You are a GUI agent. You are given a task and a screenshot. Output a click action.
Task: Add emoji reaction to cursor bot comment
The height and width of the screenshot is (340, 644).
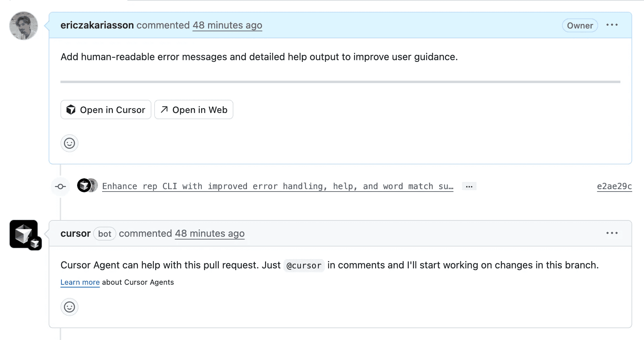pyautogui.click(x=69, y=307)
